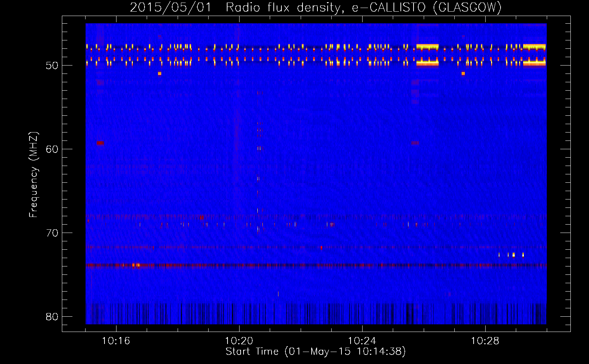Click the 60 frequency tick label
This screenshot has height=364, width=589.
coord(52,149)
